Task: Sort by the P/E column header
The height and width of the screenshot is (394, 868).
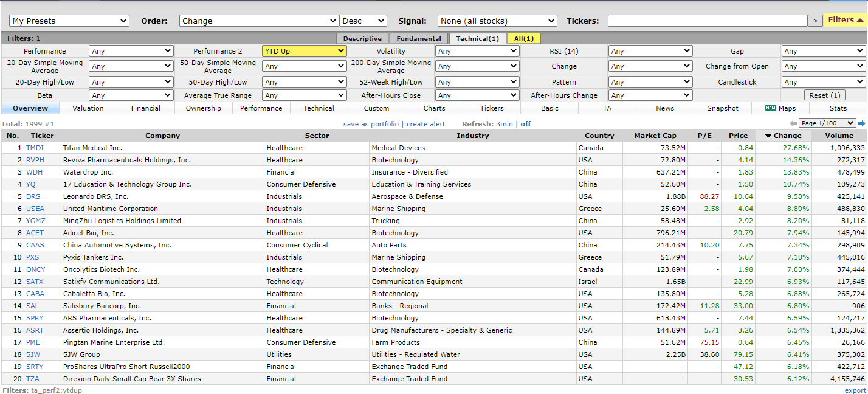Action: pos(704,136)
